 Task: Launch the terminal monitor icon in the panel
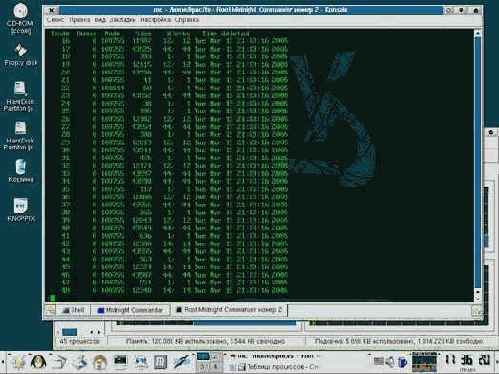pos(120,362)
